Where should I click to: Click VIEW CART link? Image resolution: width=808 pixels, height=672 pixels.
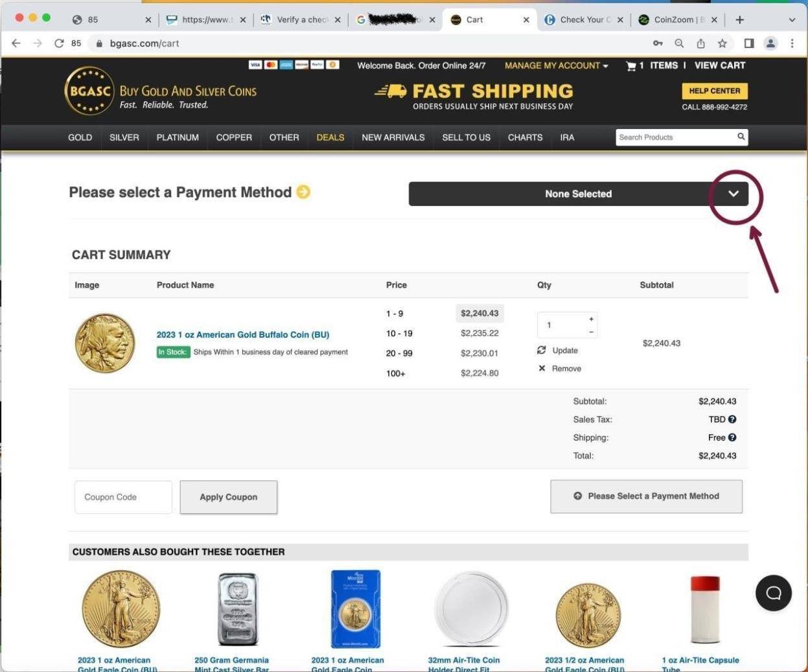click(x=720, y=65)
